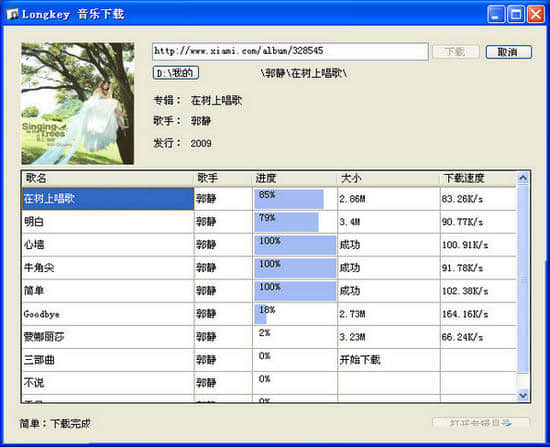The width and height of the screenshot is (550, 447).
Task: Click the album URL input field
Action: pos(290,52)
